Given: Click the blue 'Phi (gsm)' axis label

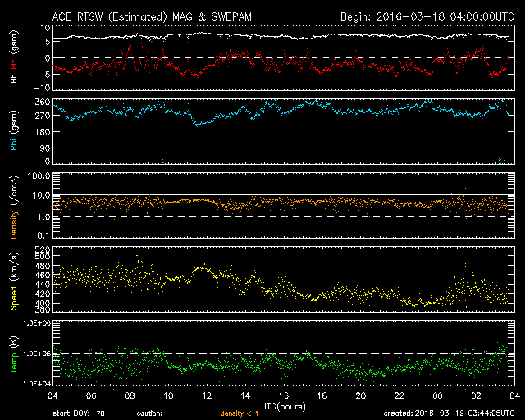Looking at the screenshot, I should pyautogui.click(x=13, y=132).
